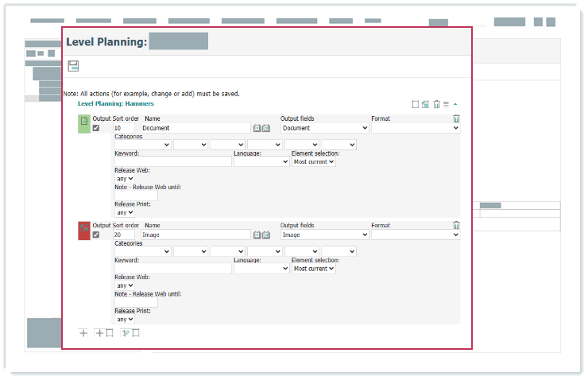Click the empty square icon in Hammers header
Image resolution: width=588 pixels, height=380 pixels.
(415, 104)
